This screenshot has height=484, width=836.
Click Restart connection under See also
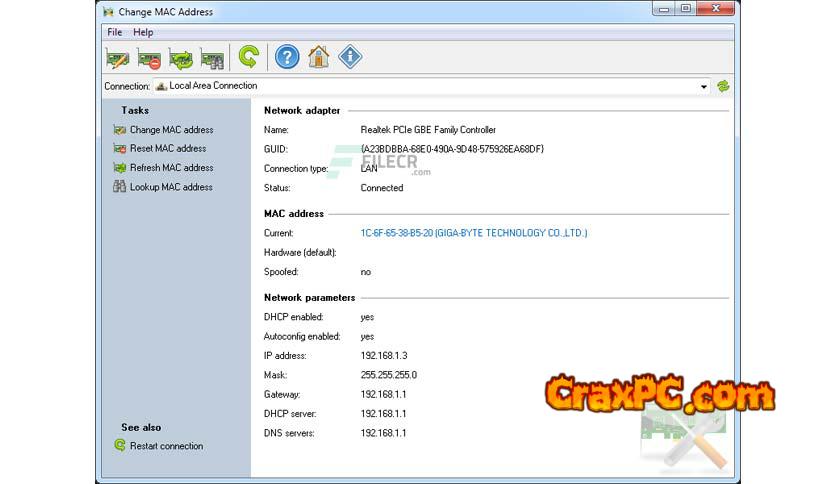(x=166, y=446)
